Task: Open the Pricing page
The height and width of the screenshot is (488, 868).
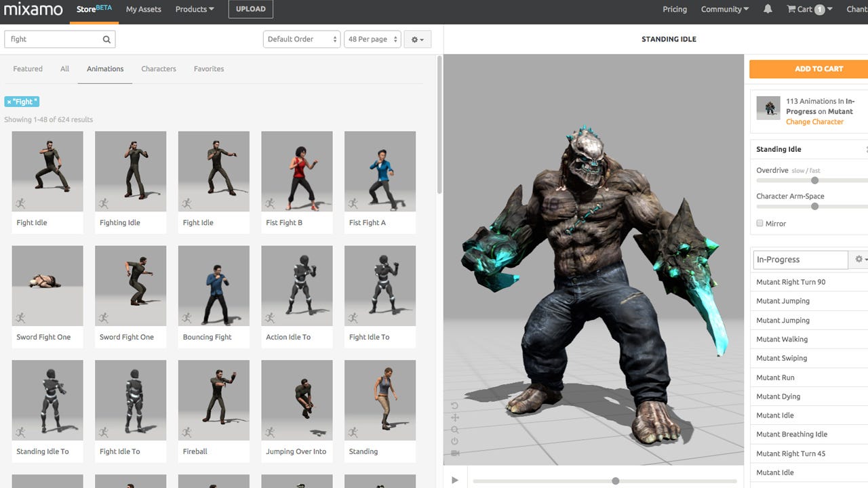Action: (x=675, y=9)
